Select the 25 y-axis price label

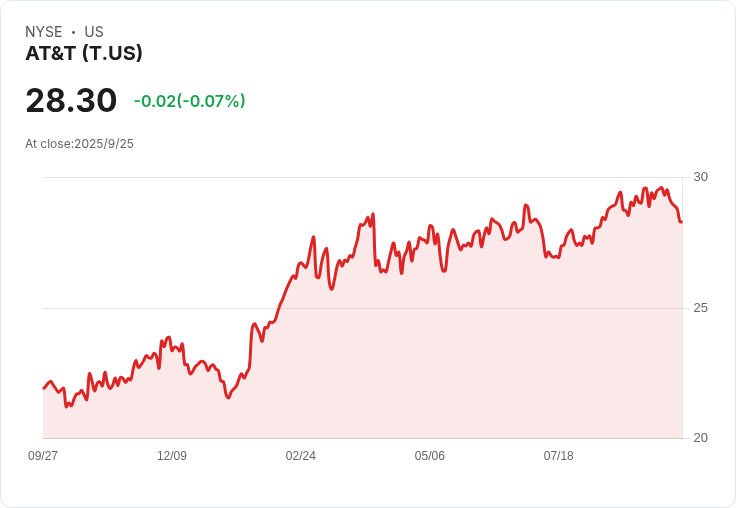point(700,308)
